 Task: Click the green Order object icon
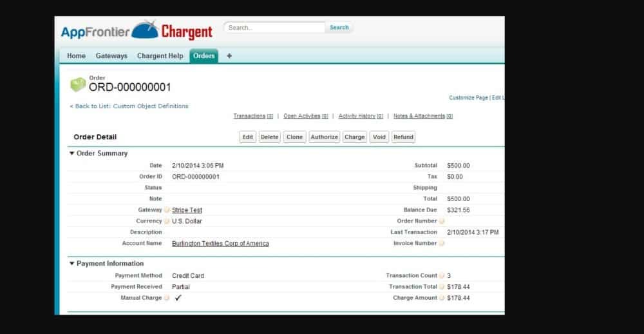pyautogui.click(x=78, y=84)
